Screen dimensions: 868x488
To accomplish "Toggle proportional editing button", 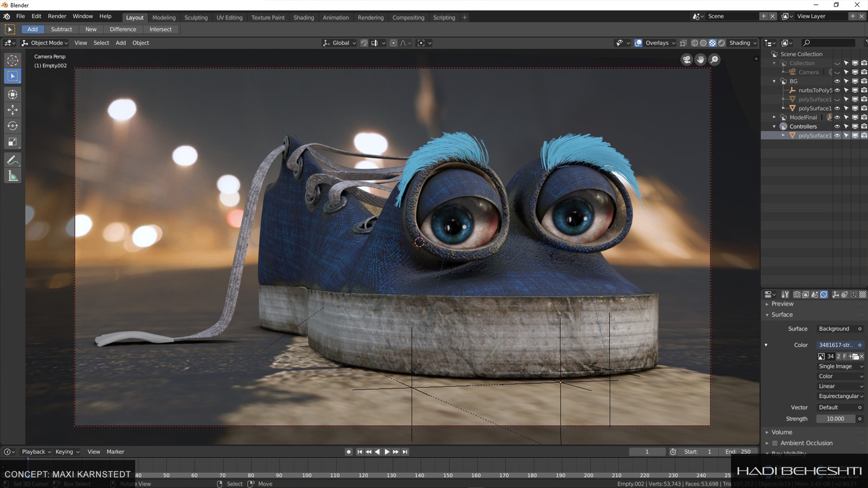I will (393, 43).
